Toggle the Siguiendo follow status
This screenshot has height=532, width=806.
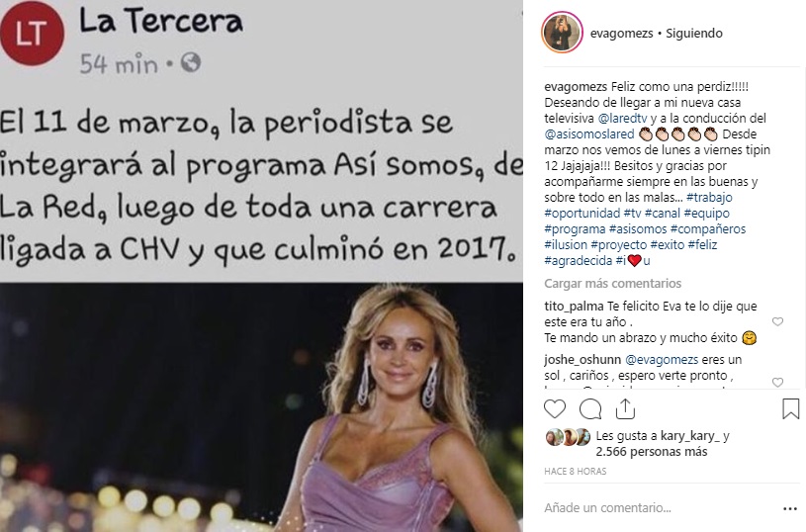coord(694,34)
